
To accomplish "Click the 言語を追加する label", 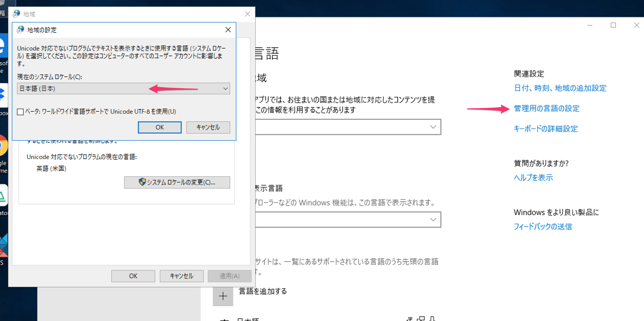I will 263,291.
